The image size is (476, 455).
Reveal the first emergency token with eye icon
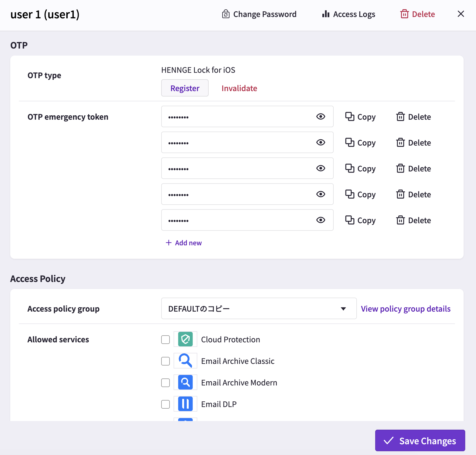pos(321,116)
